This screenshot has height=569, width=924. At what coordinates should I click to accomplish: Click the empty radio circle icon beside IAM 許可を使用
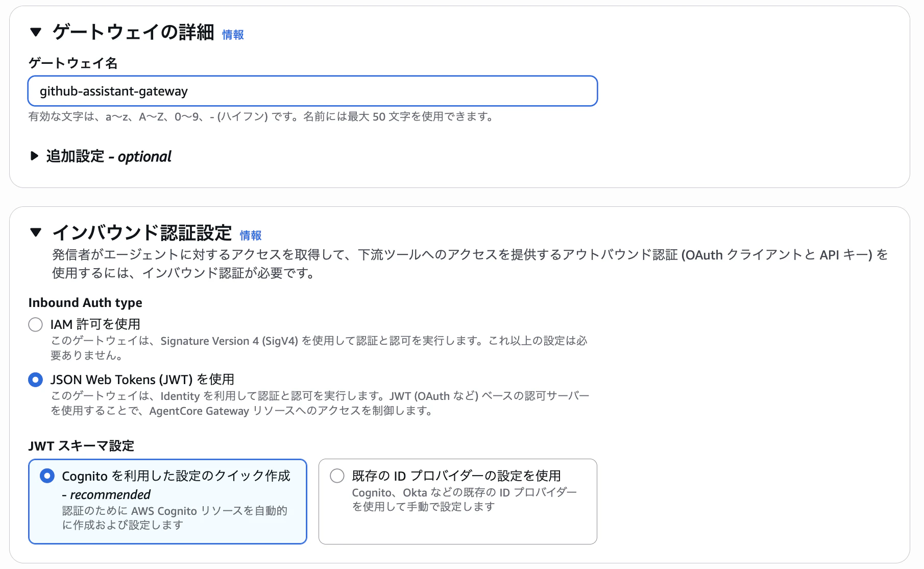[x=35, y=324]
